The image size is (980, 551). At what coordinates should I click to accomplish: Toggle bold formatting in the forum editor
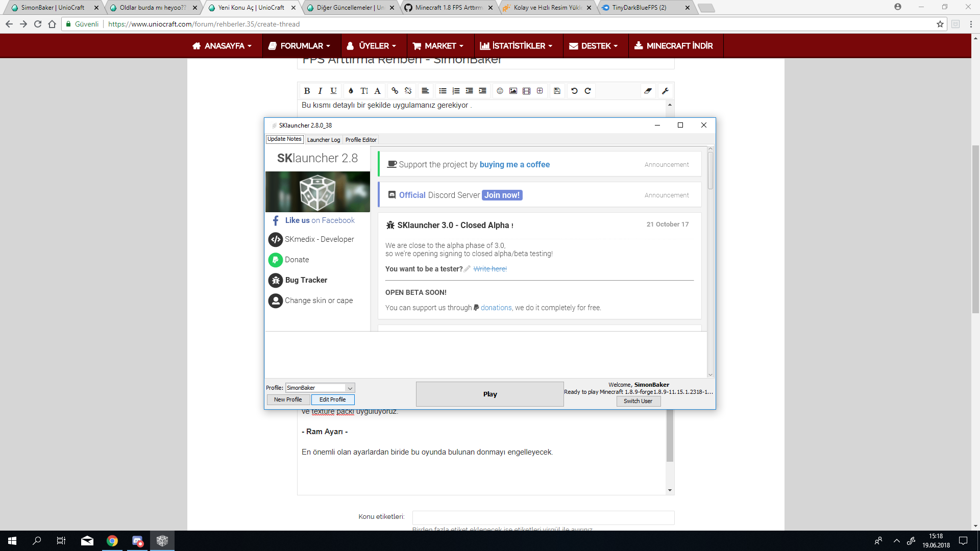[307, 91]
